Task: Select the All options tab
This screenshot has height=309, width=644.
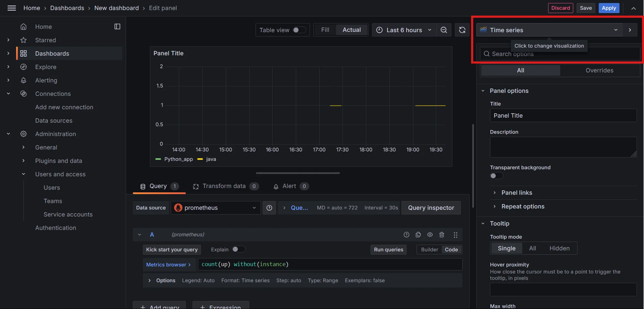Action: click(x=520, y=70)
